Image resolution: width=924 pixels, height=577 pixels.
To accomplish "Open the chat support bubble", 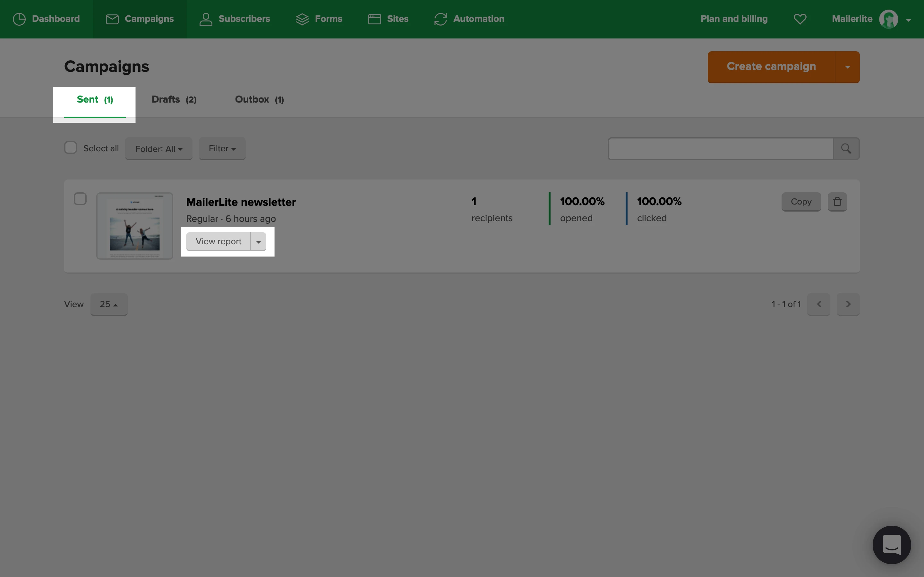I will [891, 544].
